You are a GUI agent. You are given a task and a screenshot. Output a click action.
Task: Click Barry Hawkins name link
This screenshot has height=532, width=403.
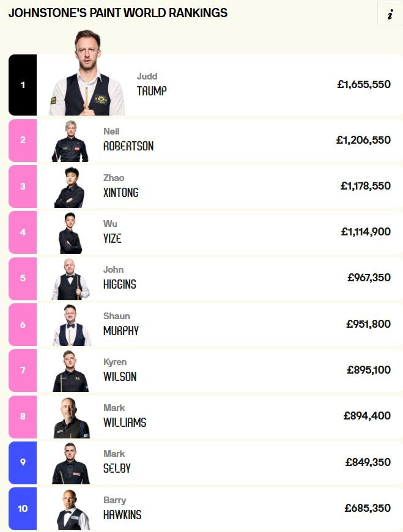coord(122,508)
